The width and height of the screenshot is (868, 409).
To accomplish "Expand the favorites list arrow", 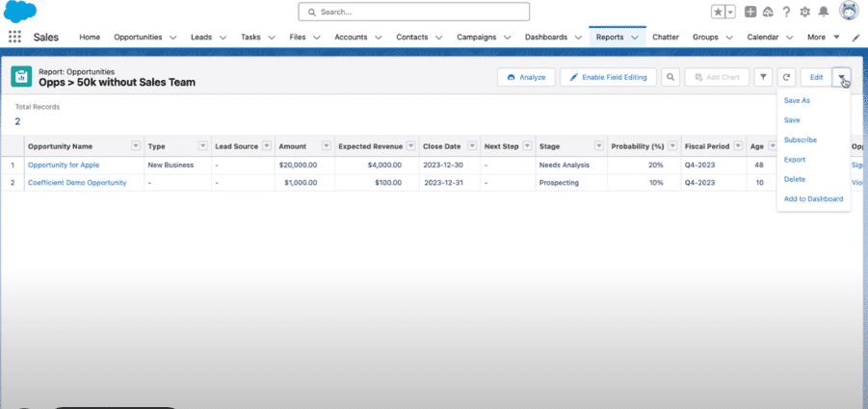I will point(730,12).
